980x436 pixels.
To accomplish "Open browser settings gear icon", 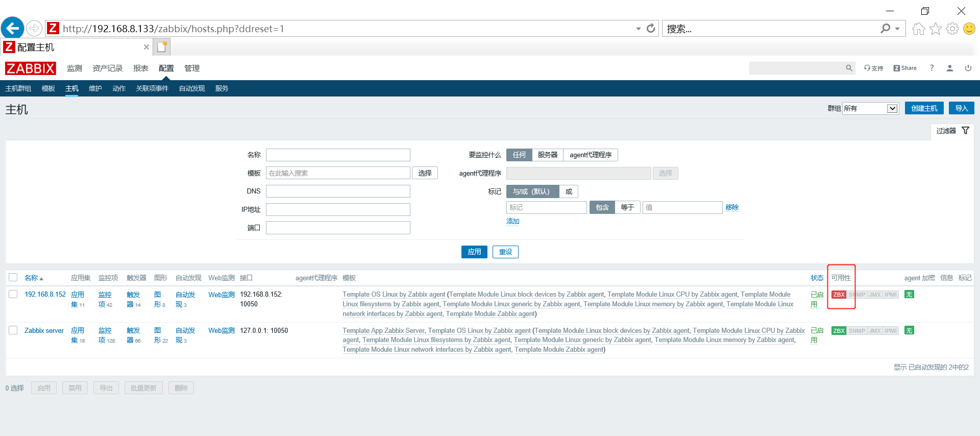I will [952, 29].
